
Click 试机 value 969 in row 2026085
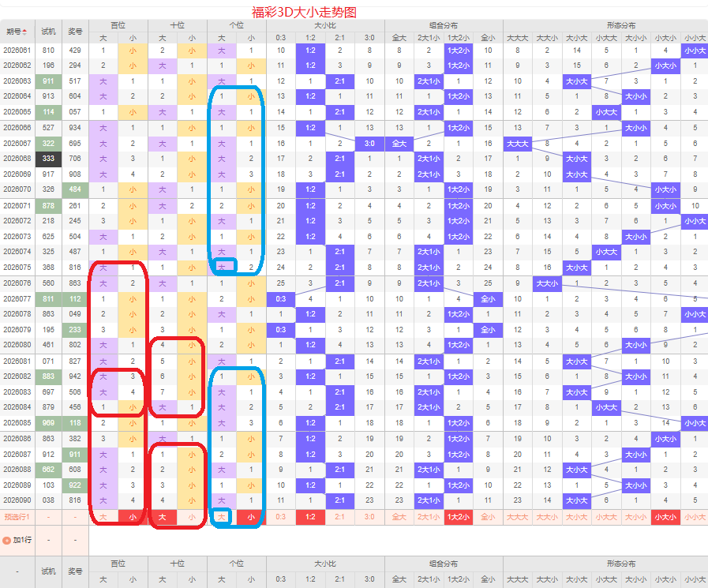pyautogui.click(x=48, y=423)
